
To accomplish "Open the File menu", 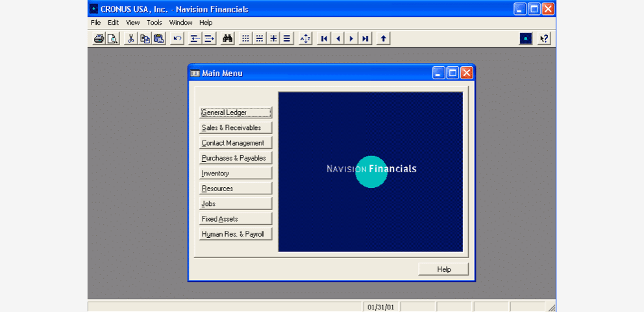I will [x=95, y=23].
